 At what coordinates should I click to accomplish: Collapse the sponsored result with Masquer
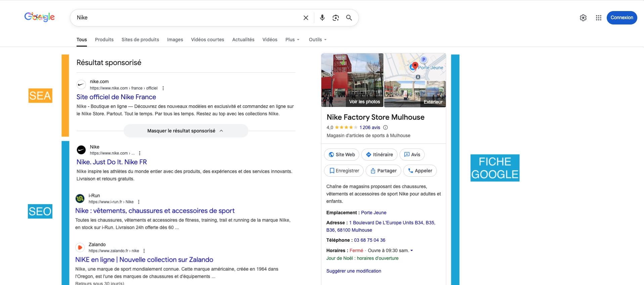tap(186, 131)
